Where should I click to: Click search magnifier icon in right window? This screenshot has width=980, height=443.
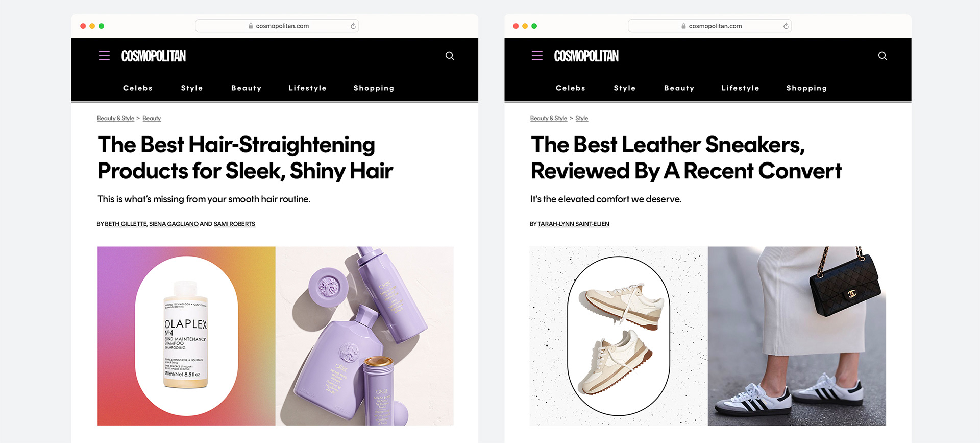883,56
